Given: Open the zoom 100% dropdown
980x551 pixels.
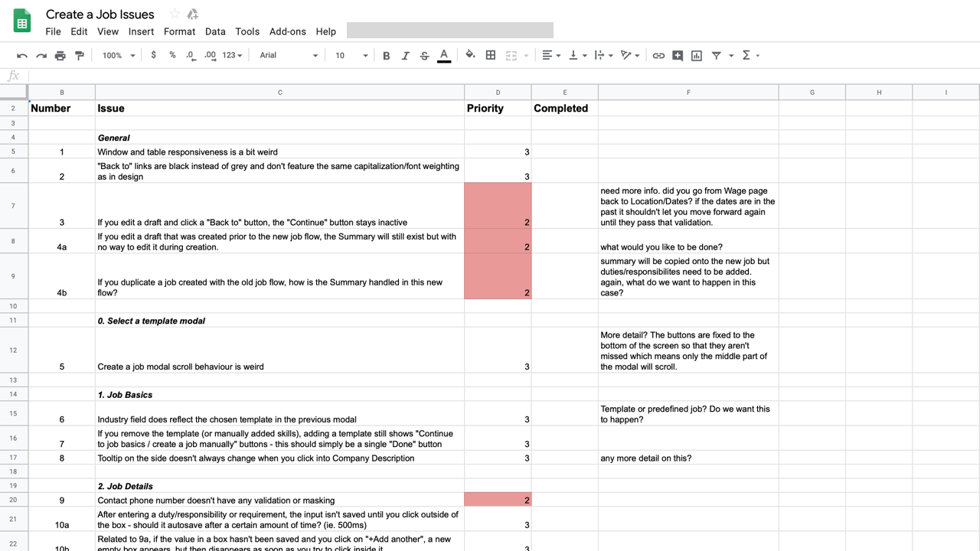Looking at the screenshot, I should click(119, 55).
